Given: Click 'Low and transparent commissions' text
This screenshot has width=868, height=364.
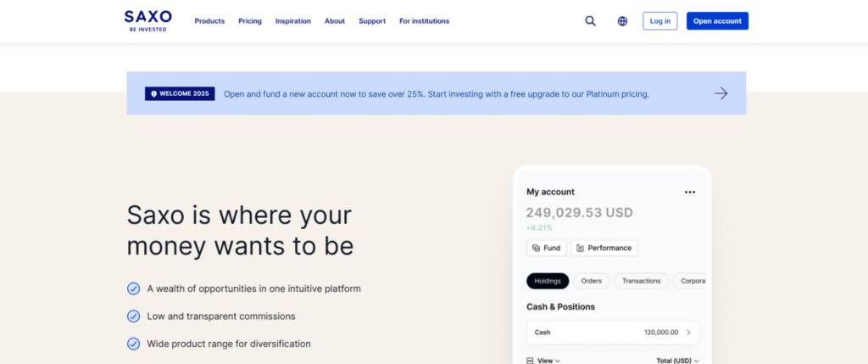Looking at the screenshot, I should 221,316.
